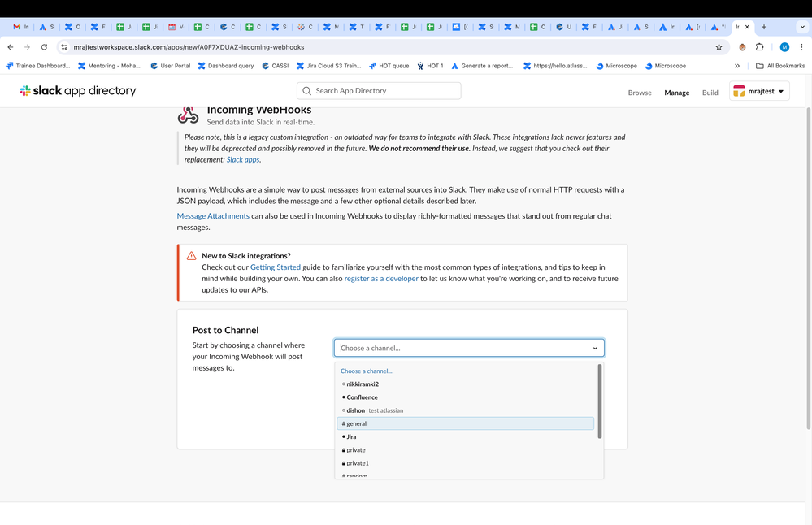Viewport: 812px width, 525px height.
Task: Click the Slack app directory logo
Action: tap(78, 90)
